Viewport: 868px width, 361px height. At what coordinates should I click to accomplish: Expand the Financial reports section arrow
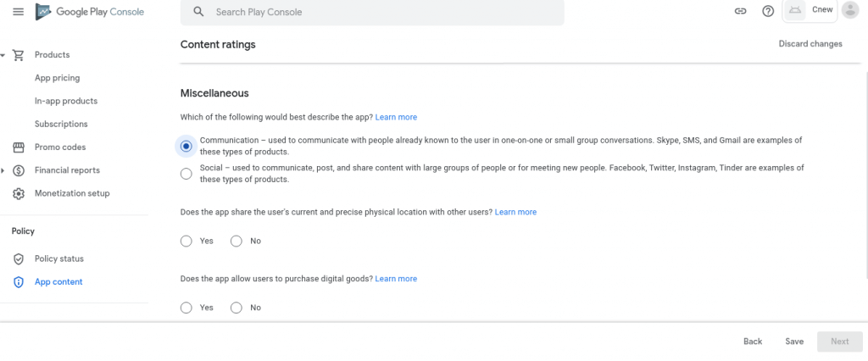tap(3, 170)
